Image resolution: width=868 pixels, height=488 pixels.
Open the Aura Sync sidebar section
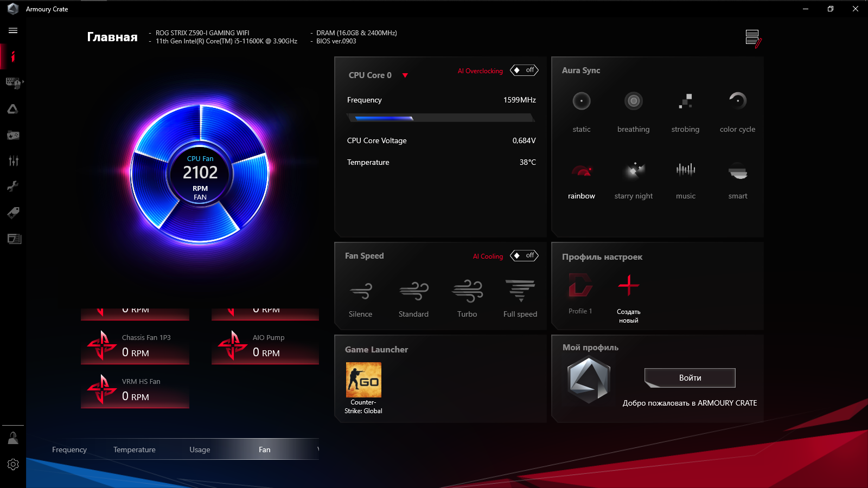pyautogui.click(x=13, y=108)
